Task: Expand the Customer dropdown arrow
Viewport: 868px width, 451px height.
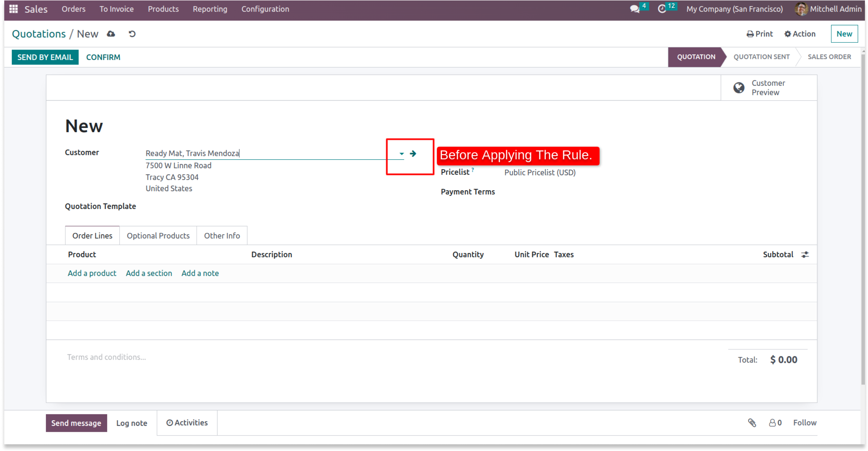Action: (x=401, y=154)
